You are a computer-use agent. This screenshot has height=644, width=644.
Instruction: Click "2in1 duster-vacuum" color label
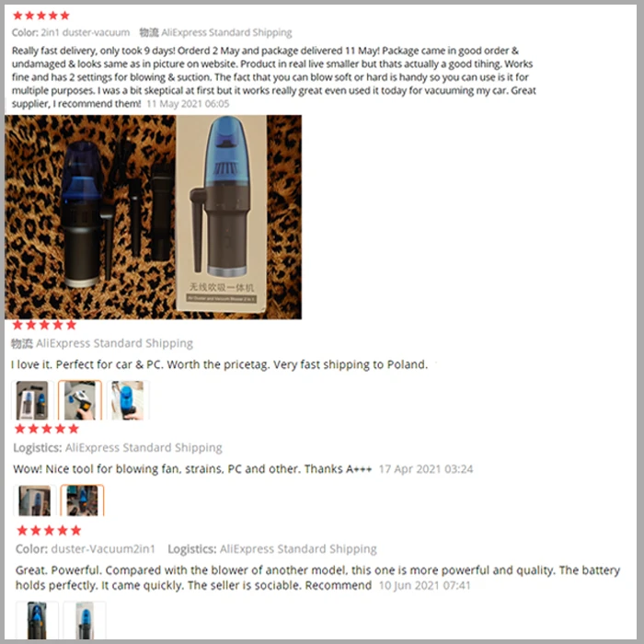click(85, 32)
